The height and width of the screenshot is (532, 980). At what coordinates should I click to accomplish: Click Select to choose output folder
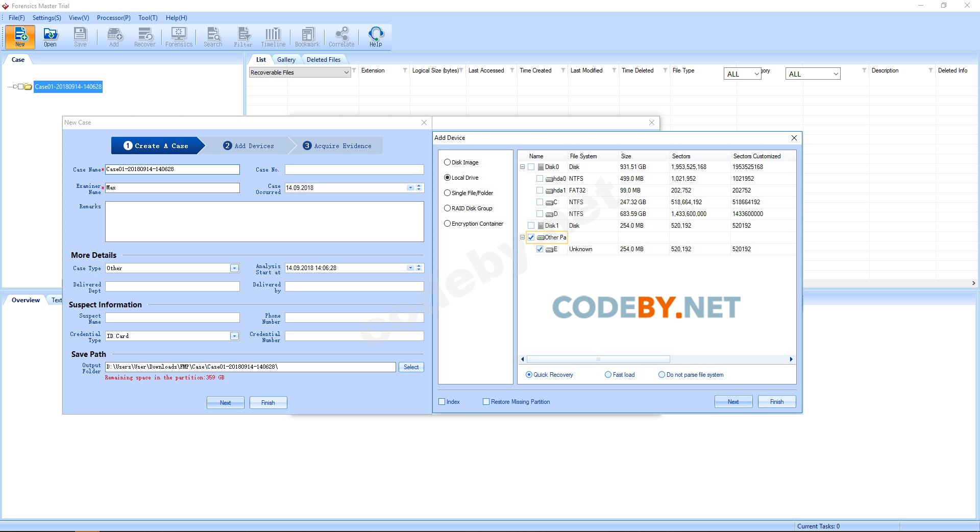pos(411,367)
